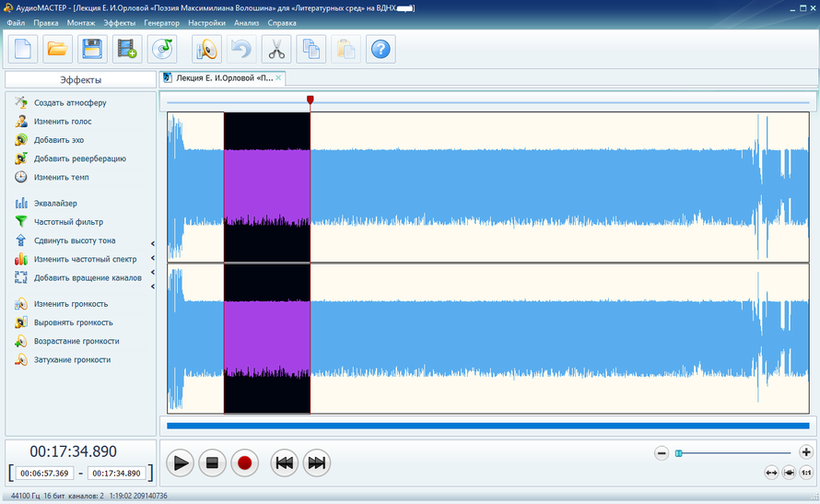
Task: Click the speaker volume toolbar icon
Action: [x=206, y=49]
